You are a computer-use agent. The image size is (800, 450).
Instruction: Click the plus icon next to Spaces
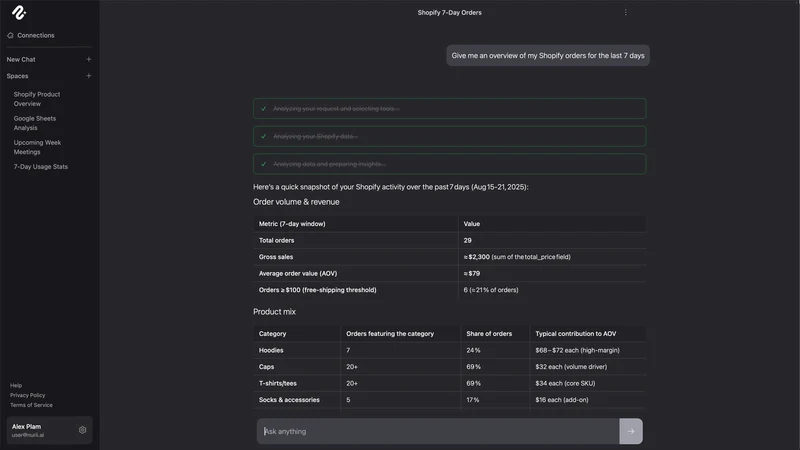point(89,76)
